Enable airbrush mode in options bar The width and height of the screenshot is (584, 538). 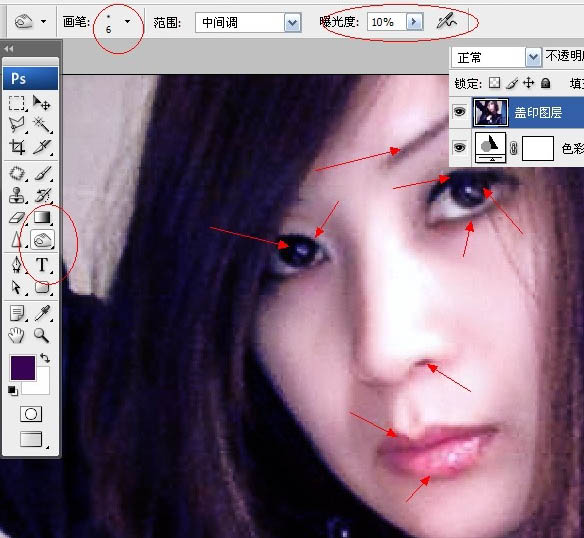pos(446,22)
